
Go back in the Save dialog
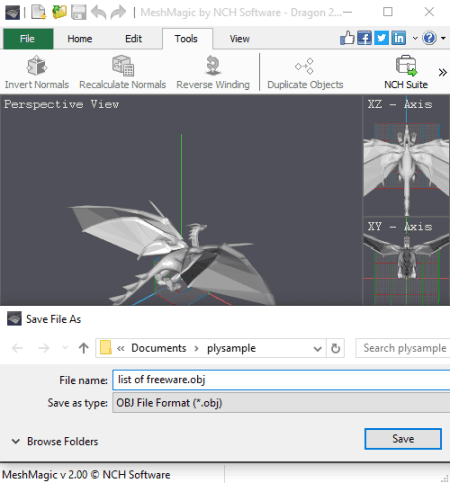click(17, 348)
